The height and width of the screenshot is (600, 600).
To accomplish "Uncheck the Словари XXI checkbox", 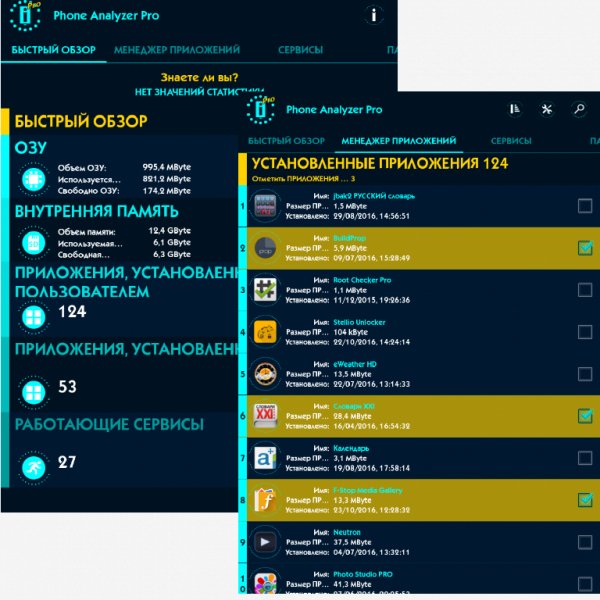I will (x=585, y=416).
